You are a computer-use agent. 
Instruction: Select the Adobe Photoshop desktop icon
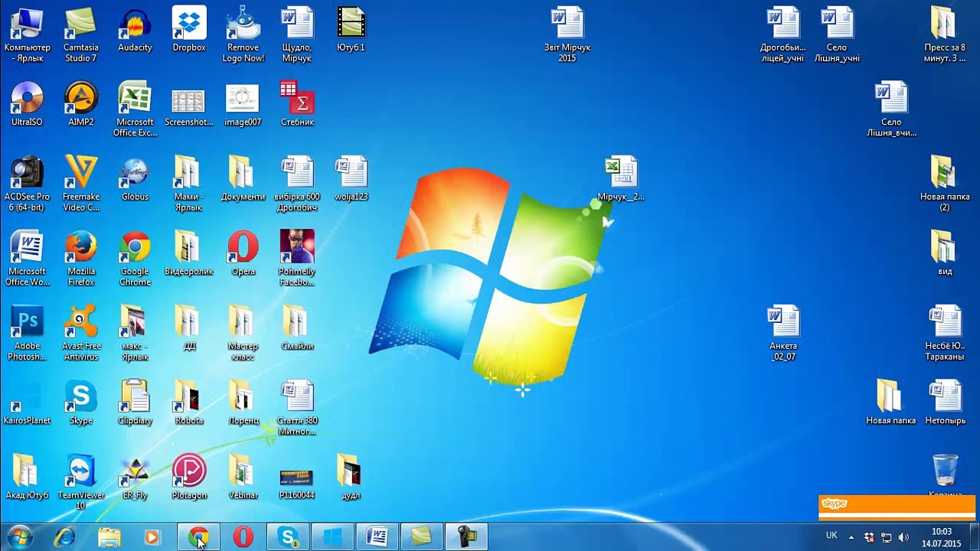point(27,334)
